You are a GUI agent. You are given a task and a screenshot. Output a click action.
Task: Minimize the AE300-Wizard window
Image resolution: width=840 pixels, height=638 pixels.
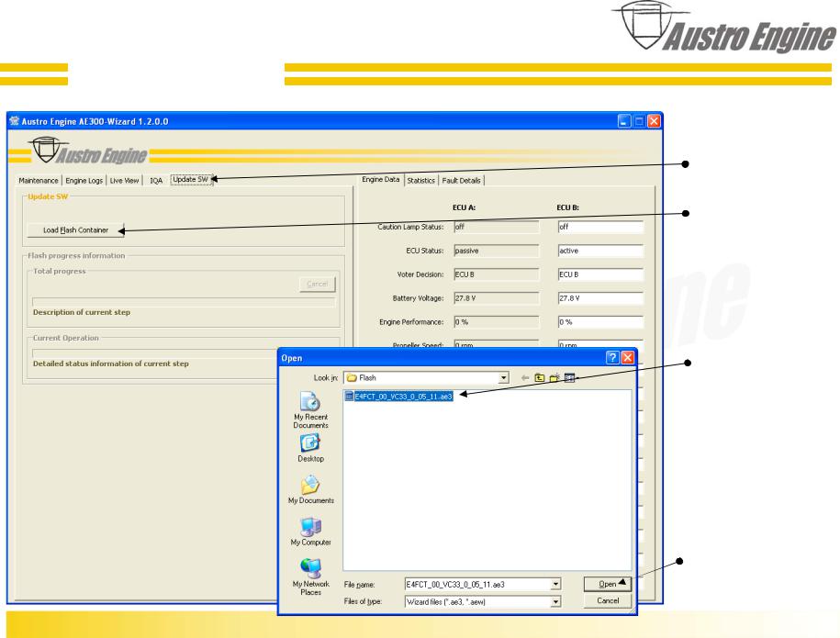624,121
